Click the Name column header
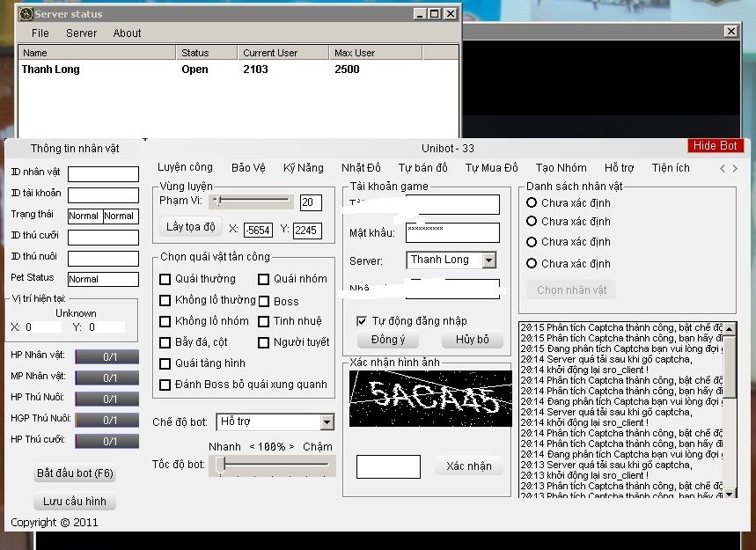The height and width of the screenshot is (550, 756). pyautogui.click(x=97, y=53)
